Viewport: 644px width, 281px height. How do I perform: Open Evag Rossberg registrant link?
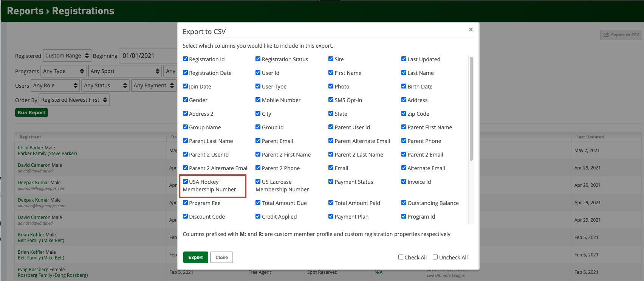click(x=33, y=269)
